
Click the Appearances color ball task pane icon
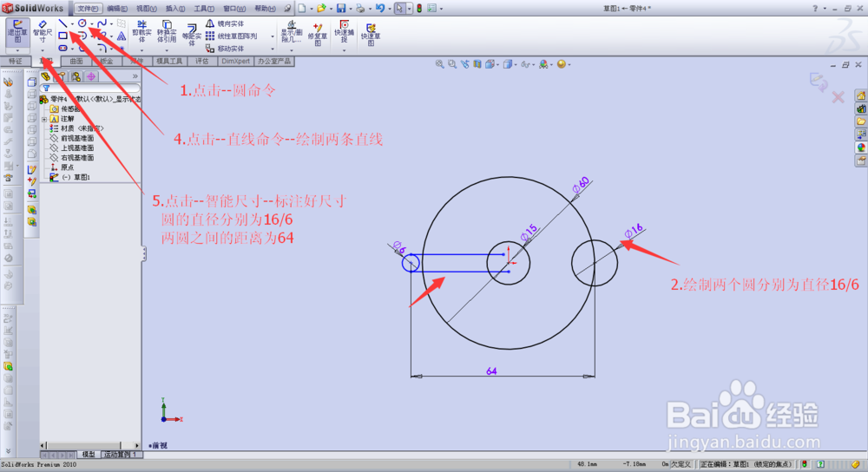pyautogui.click(x=861, y=147)
